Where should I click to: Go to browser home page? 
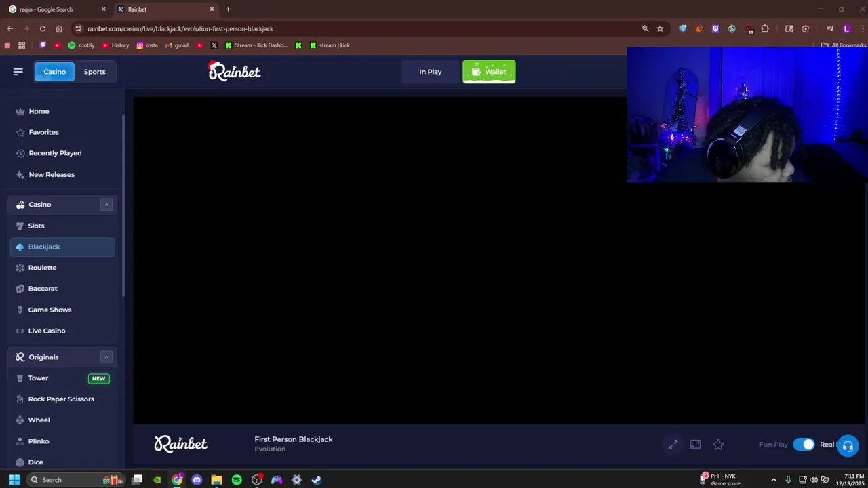click(59, 28)
